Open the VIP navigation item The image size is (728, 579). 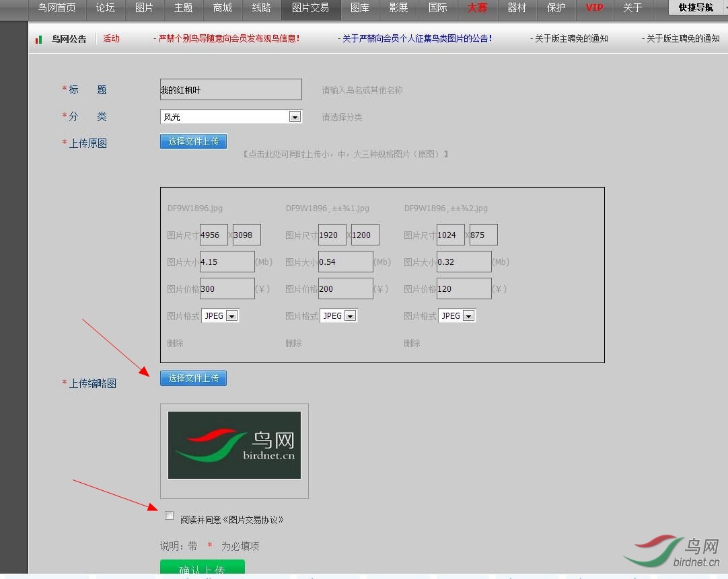click(594, 8)
